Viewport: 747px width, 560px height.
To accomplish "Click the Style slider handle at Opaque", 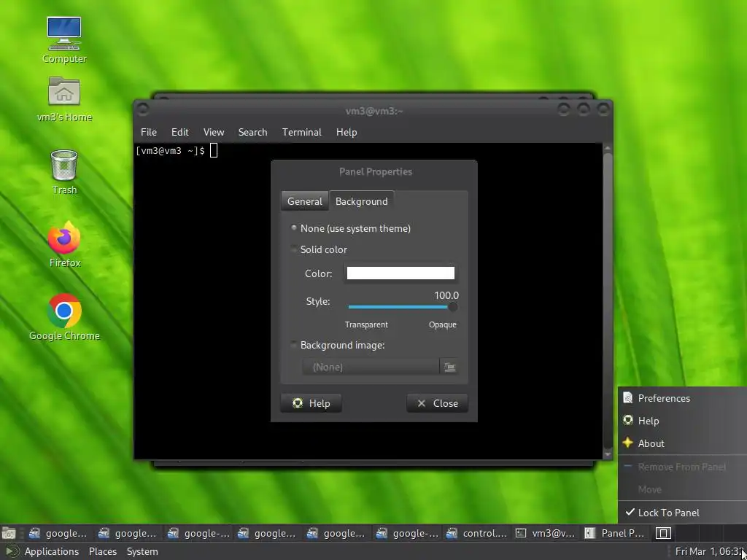I will coord(452,307).
